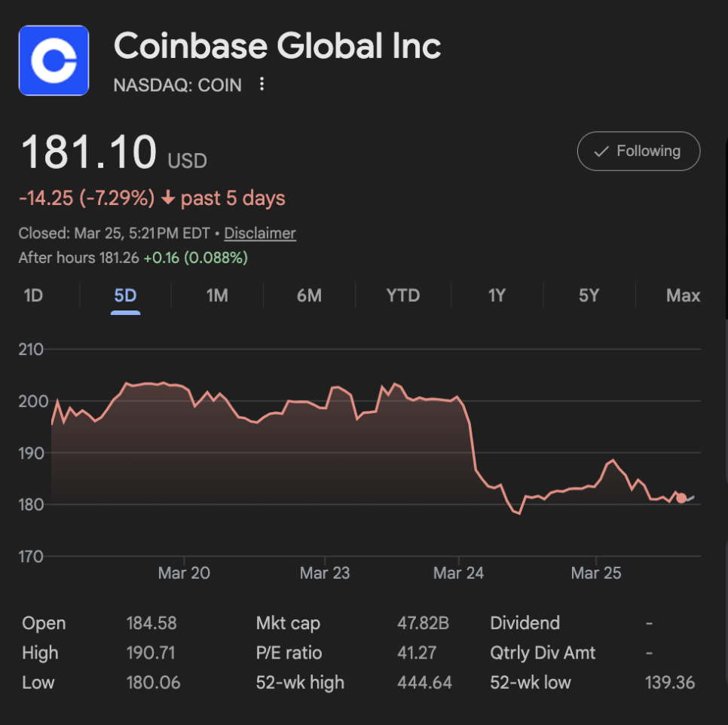The image size is (728, 725).
Task: Click the Coinbase logo icon
Action: (x=54, y=60)
